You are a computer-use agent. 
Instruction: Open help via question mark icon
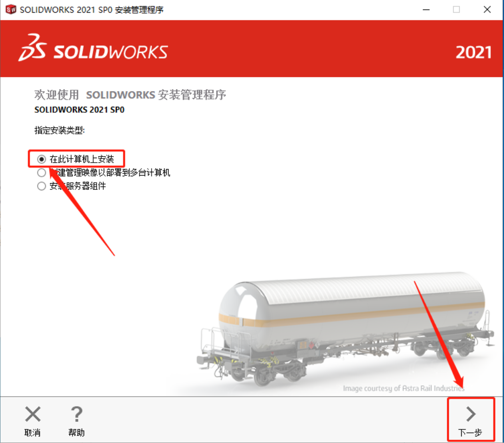point(77,414)
